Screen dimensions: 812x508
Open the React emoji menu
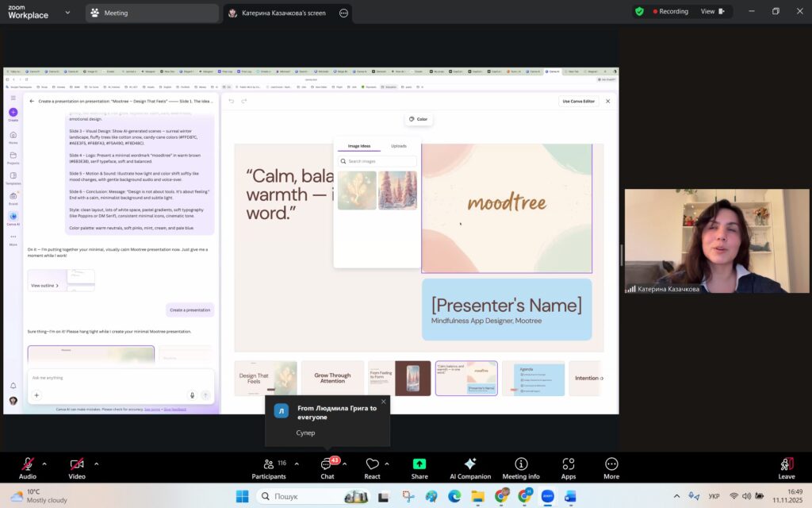pos(372,464)
